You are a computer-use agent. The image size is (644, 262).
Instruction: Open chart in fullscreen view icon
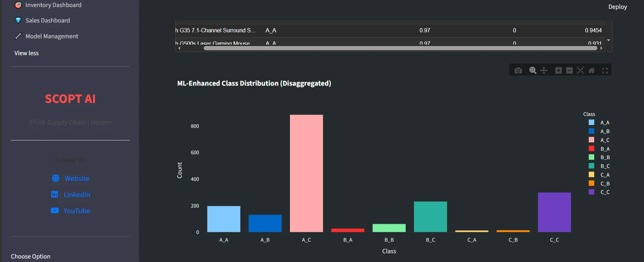pyautogui.click(x=605, y=71)
